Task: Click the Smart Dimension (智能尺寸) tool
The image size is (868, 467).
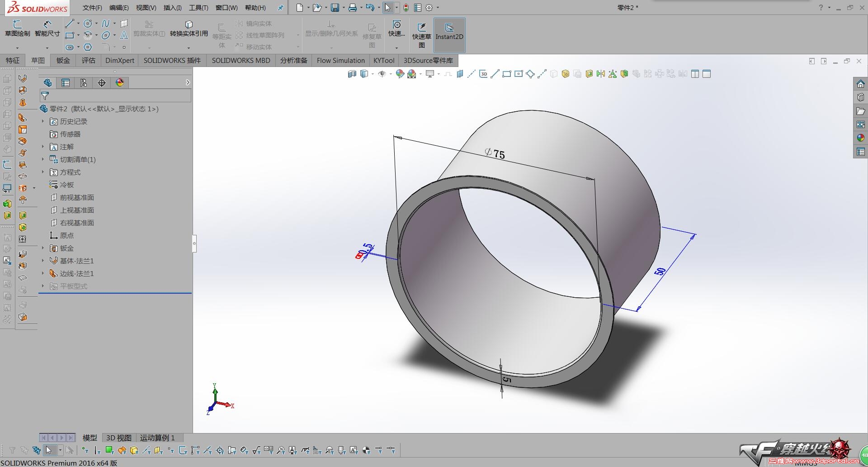Action: (x=47, y=28)
